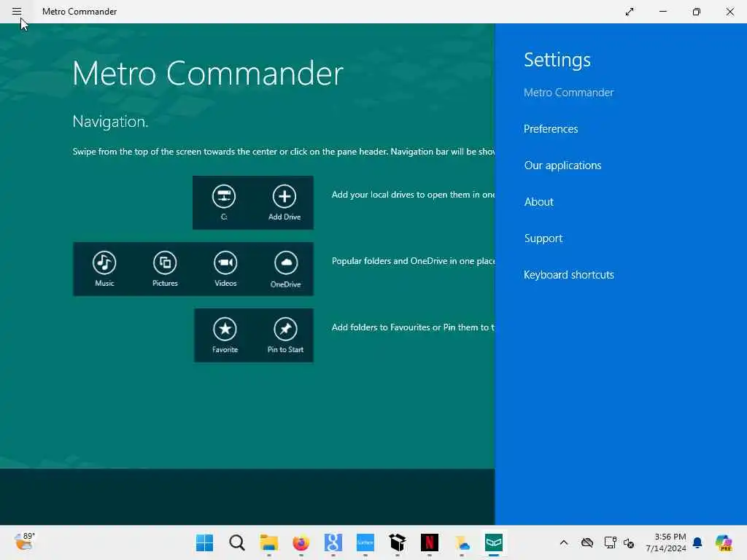
Task: Open the weather-photo app on taskbar
Action: [x=462, y=542]
